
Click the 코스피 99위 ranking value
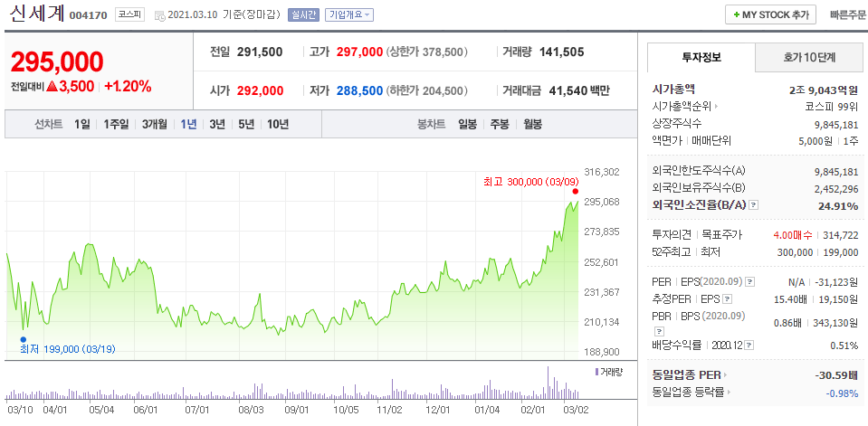click(832, 107)
